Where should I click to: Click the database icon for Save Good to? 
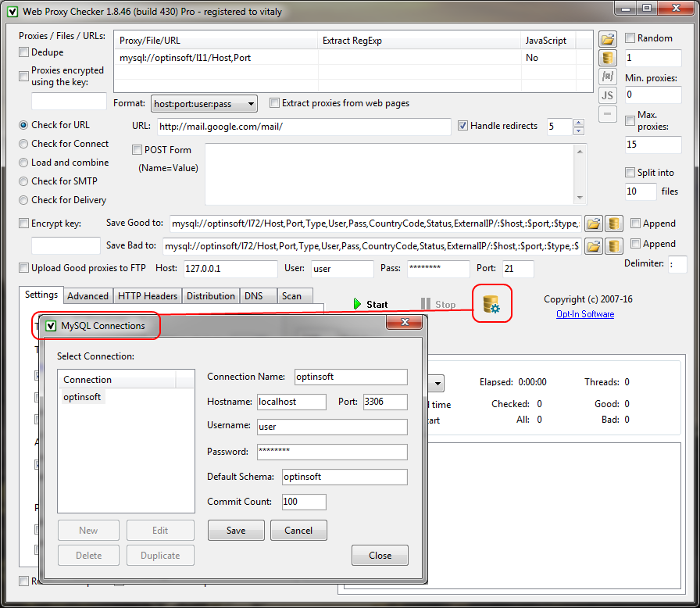[x=613, y=224]
